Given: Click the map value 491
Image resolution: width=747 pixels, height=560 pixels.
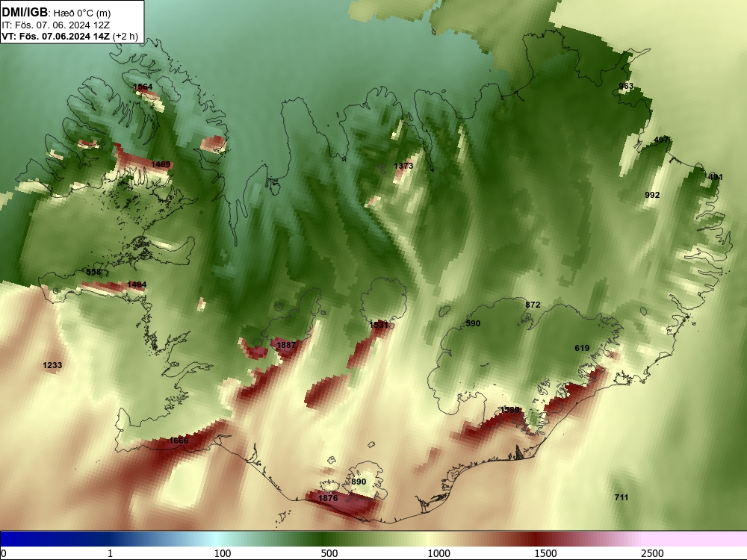Looking at the screenshot, I should (x=715, y=177).
